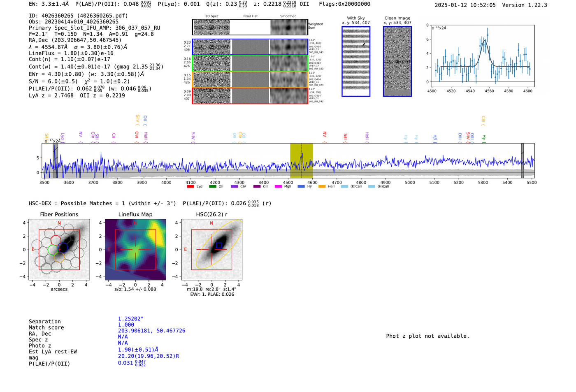Click the orange fiber circle in Fiber Positions
This screenshot has height=392, width=576.
(60, 257)
